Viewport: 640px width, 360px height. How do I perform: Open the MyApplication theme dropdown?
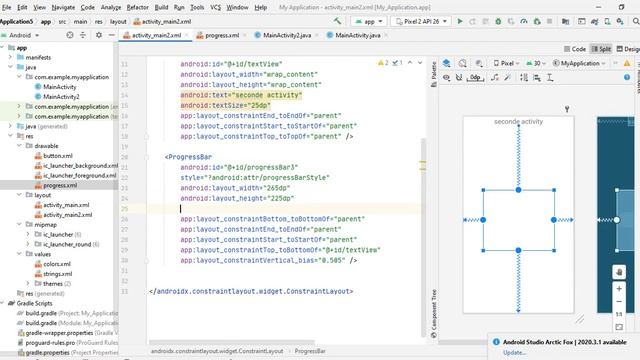coord(579,63)
